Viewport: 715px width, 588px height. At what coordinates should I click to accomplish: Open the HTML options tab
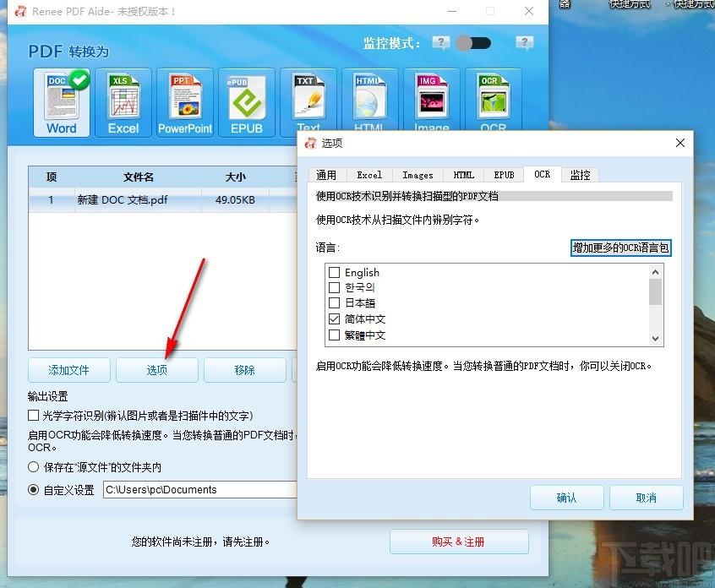[x=464, y=175]
